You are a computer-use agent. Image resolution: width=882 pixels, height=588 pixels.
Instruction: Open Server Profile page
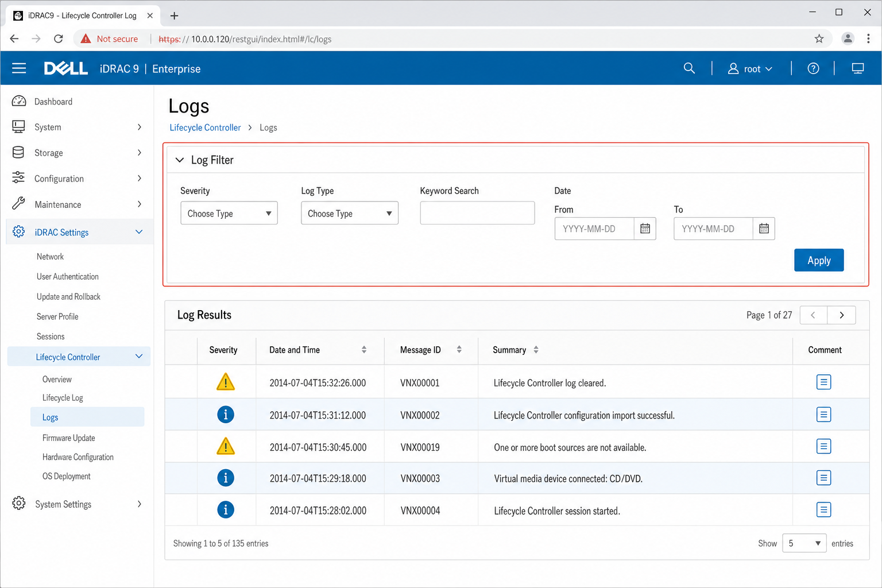click(x=57, y=317)
